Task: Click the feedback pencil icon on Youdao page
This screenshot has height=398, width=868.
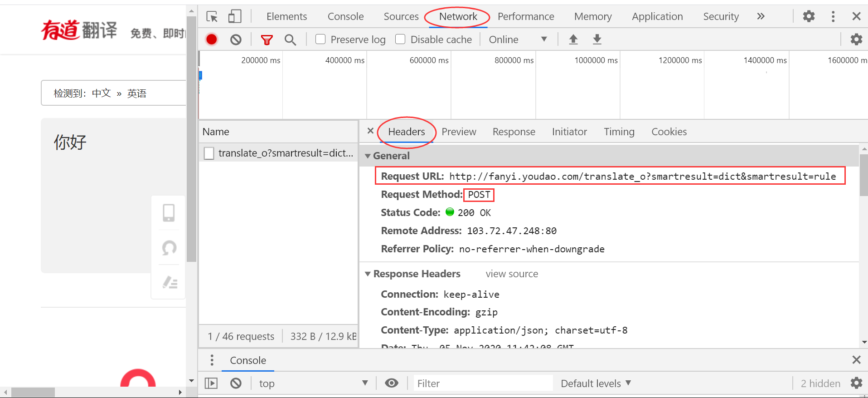Action: coord(170,282)
